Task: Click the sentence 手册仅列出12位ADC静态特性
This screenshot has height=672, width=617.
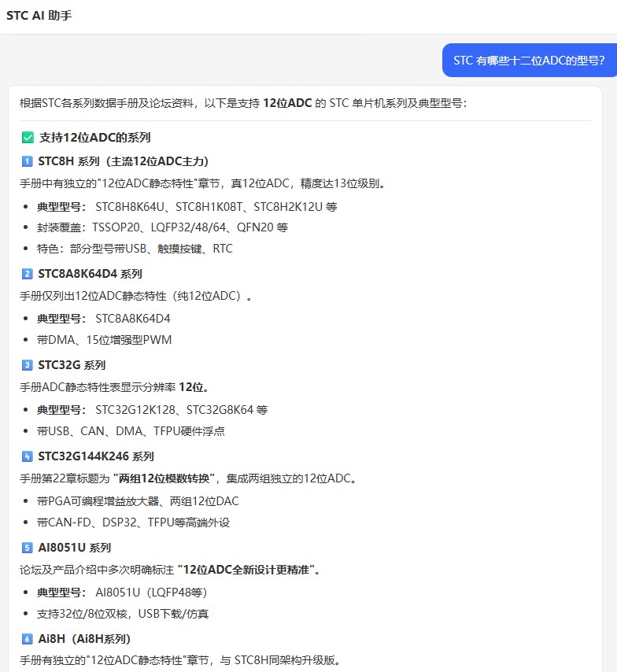Action: click(x=135, y=296)
